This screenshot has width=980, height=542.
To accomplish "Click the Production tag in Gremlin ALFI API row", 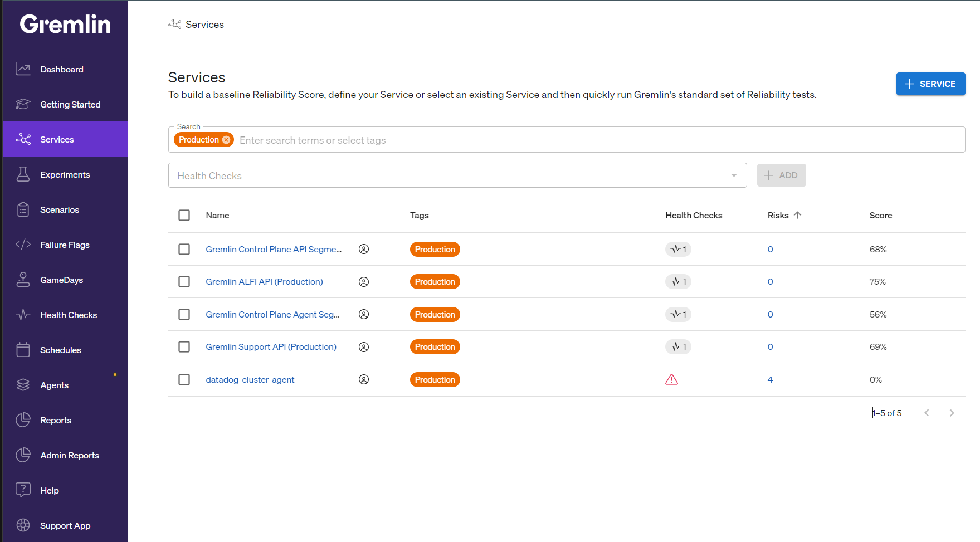I will click(x=435, y=282).
